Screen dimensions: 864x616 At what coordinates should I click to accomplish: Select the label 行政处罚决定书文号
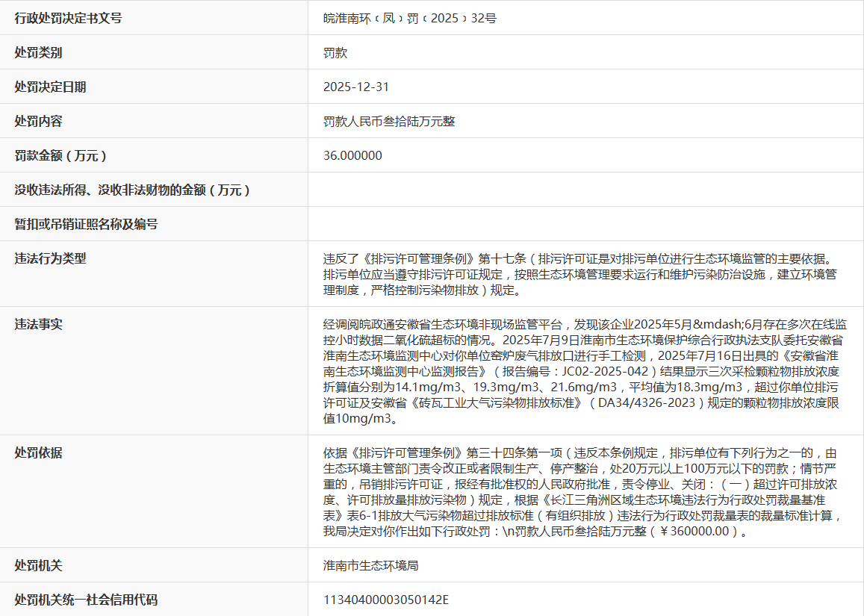point(68,18)
